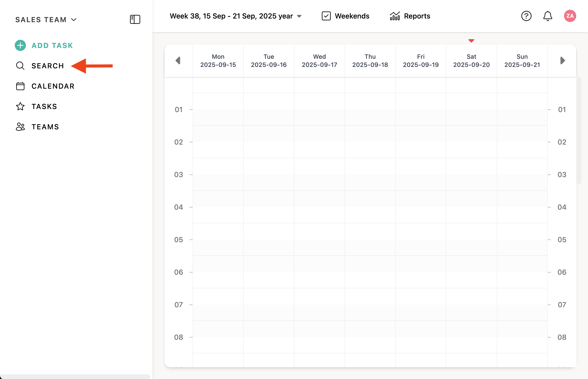Collapse sidebar with panel toggle icon

(135, 19)
